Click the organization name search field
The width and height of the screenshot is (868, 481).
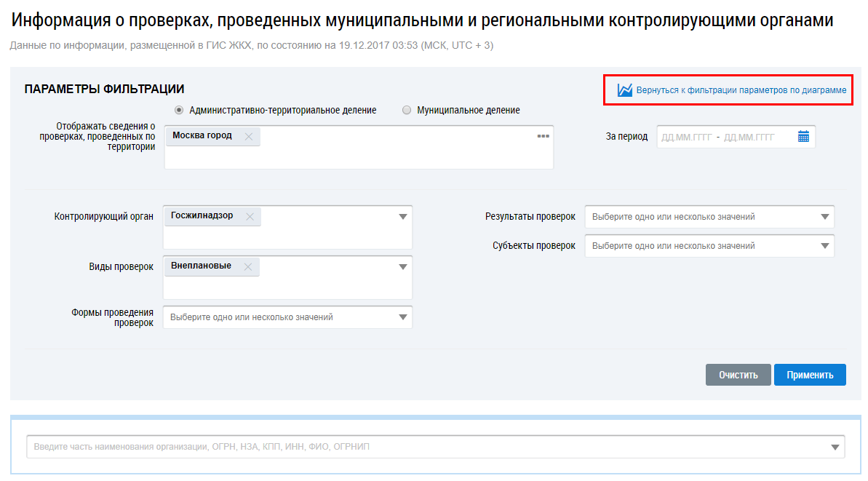click(x=422, y=447)
